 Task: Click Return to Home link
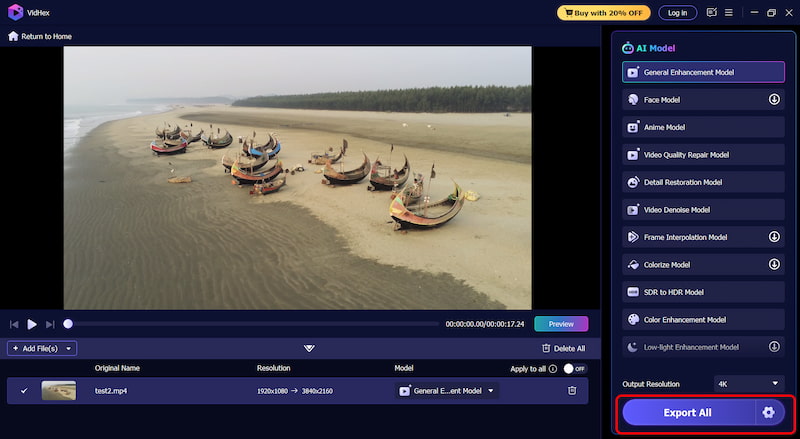click(x=40, y=36)
